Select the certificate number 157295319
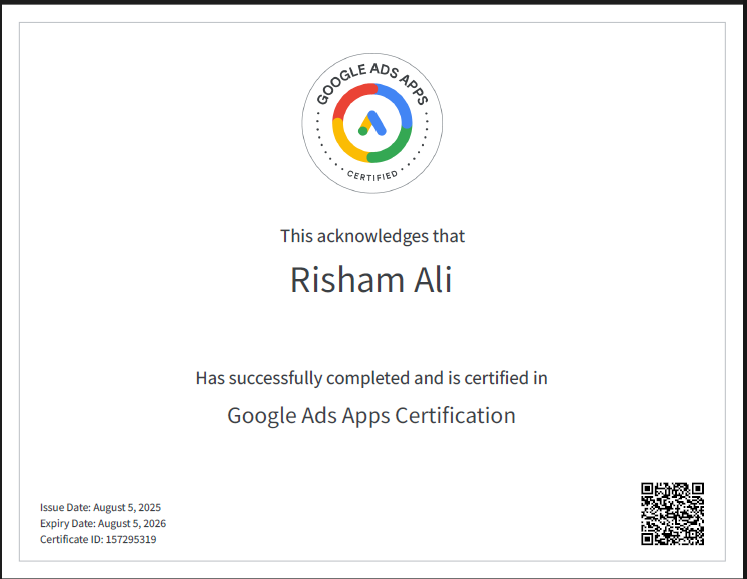The width and height of the screenshot is (747, 579). pyautogui.click(x=132, y=540)
